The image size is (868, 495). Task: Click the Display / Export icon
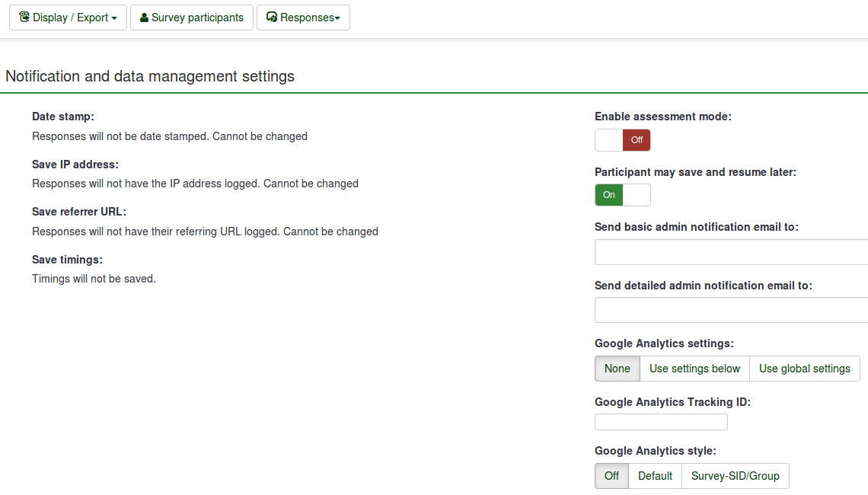pos(24,17)
